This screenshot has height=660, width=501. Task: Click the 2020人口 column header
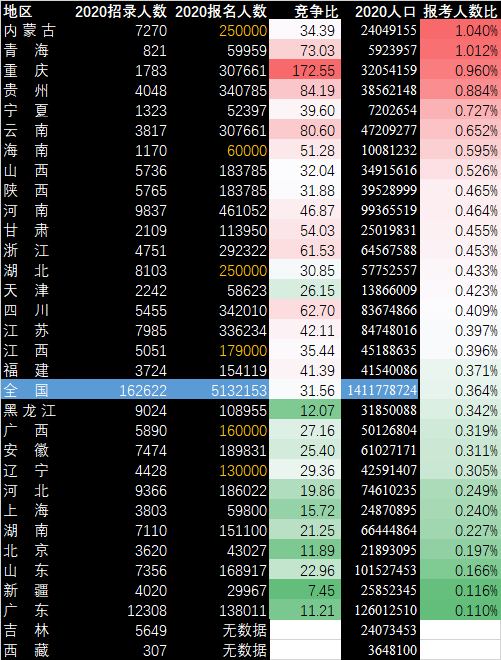[385, 11]
